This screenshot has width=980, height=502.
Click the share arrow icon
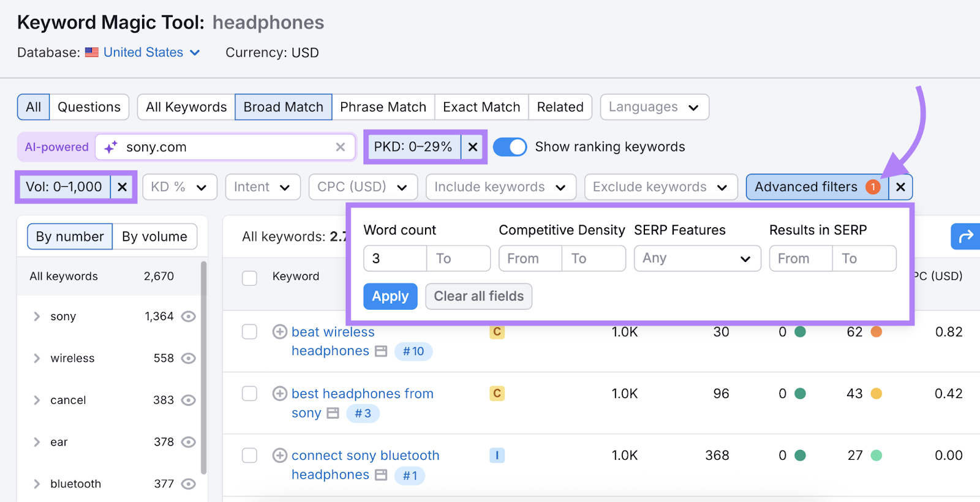(965, 236)
